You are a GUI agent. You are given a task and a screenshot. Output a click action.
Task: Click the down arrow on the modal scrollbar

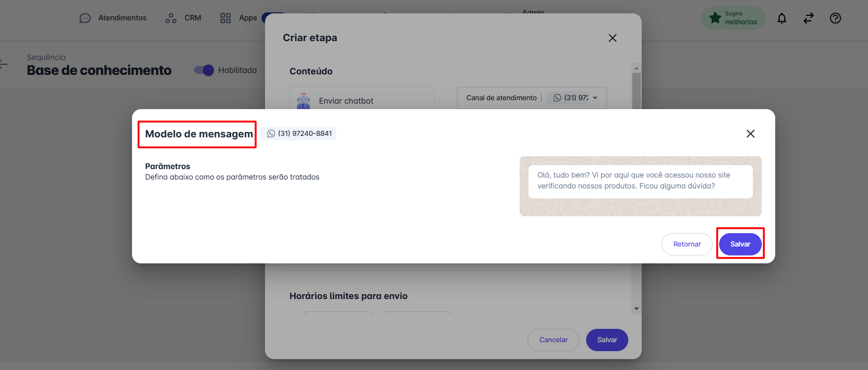(636, 308)
